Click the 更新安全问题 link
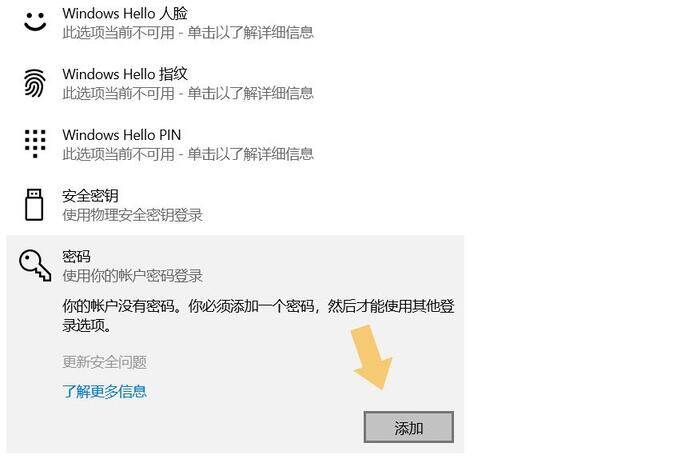 pyautogui.click(x=105, y=362)
